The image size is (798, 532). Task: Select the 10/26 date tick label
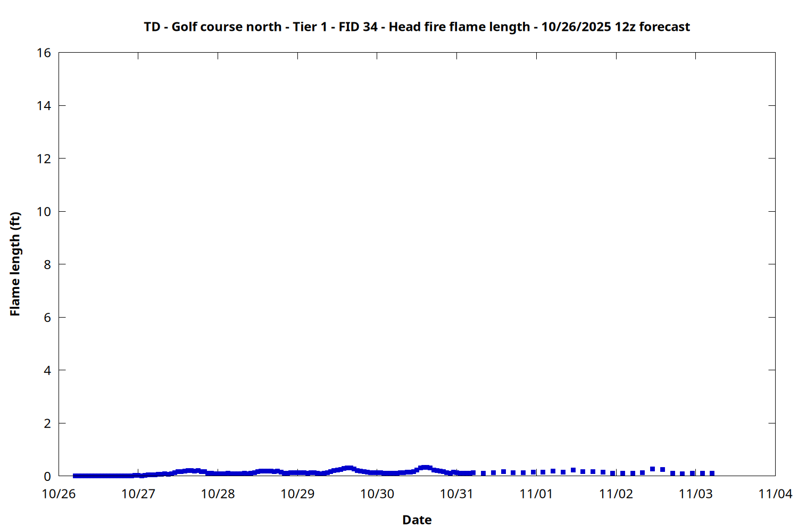tap(59, 494)
